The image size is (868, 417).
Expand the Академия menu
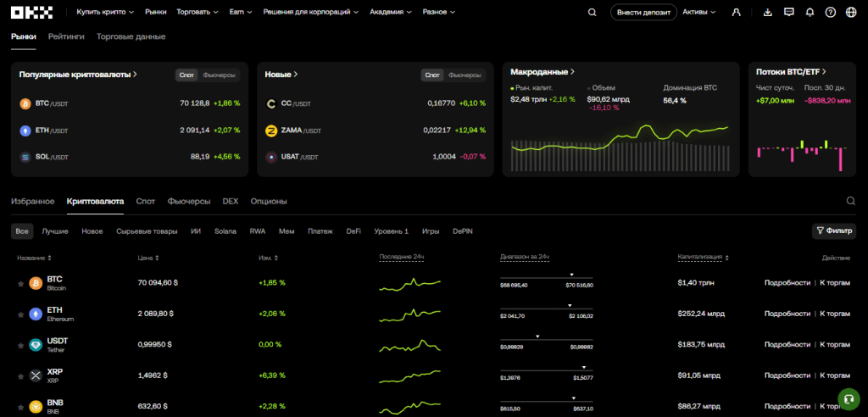coord(390,12)
